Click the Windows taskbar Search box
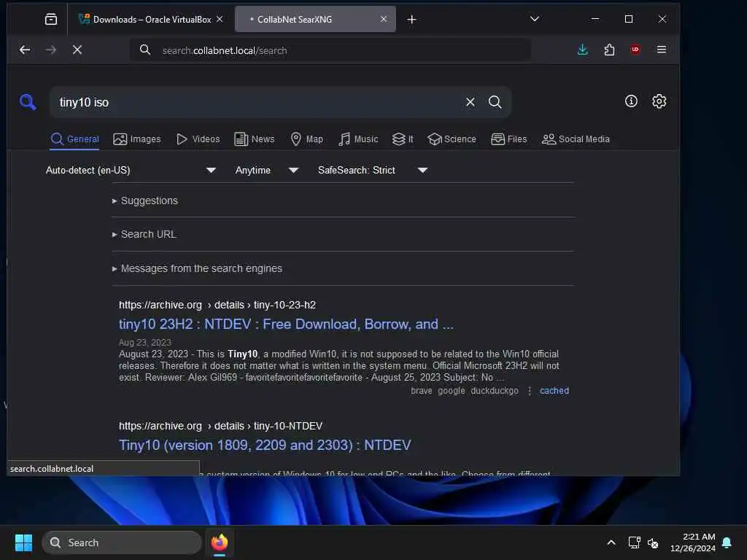The image size is (747, 560). coord(122,542)
